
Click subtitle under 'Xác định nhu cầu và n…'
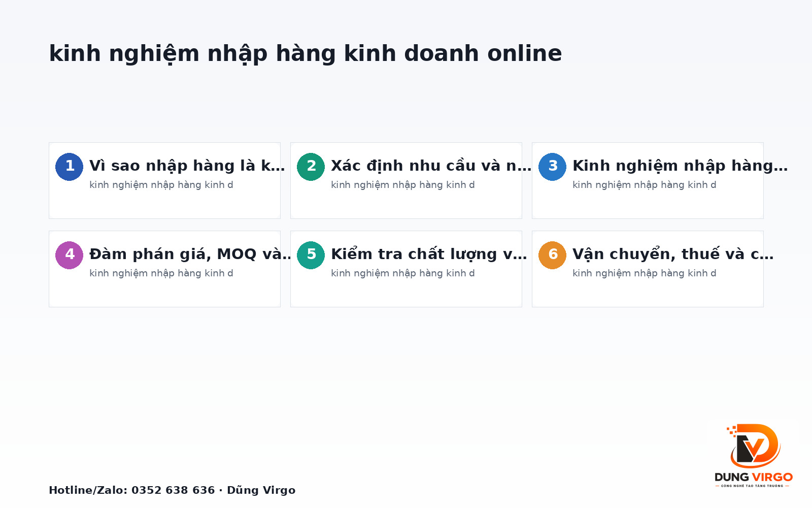tap(403, 185)
